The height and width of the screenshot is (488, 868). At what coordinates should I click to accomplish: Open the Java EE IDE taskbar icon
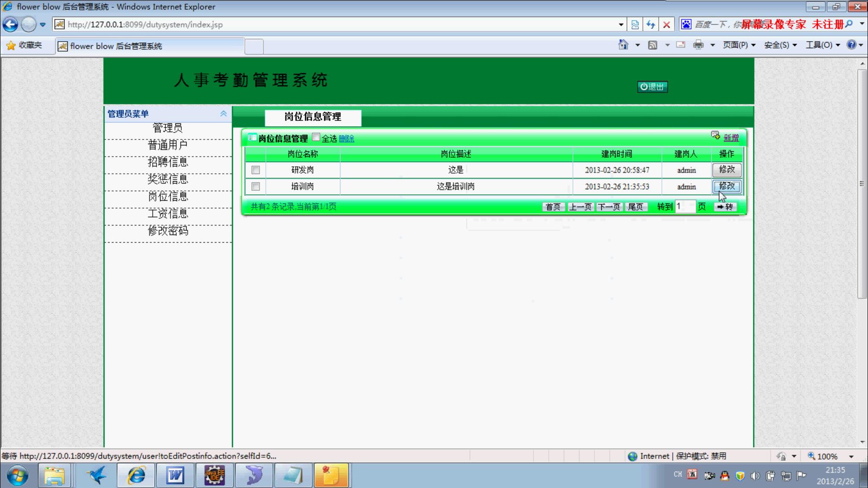click(214, 476)
